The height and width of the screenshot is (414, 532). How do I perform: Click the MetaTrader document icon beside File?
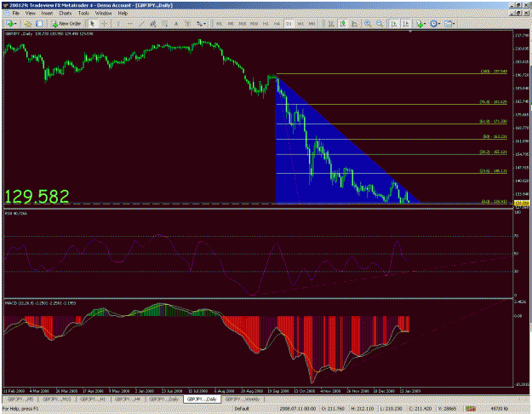coord(7,14)
